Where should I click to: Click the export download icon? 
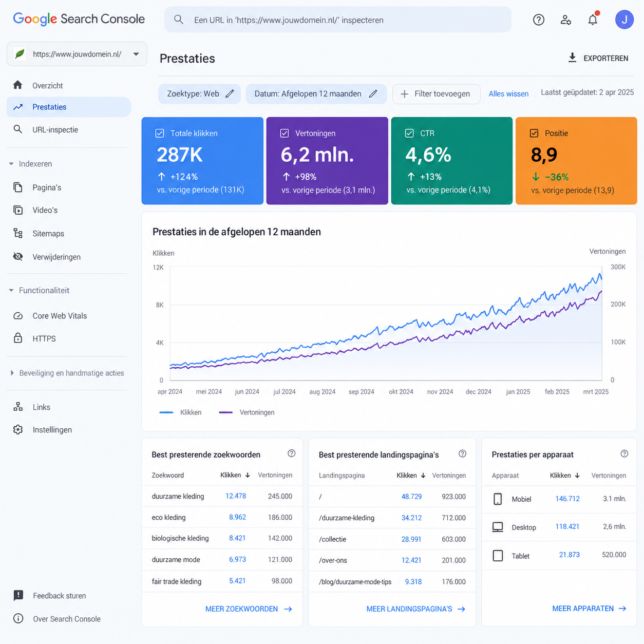pos(572,58)
